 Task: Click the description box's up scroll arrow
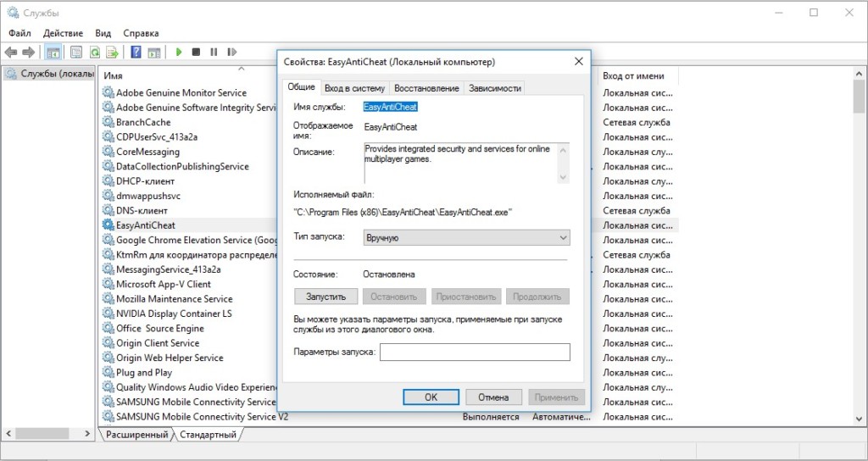point(564,149)
